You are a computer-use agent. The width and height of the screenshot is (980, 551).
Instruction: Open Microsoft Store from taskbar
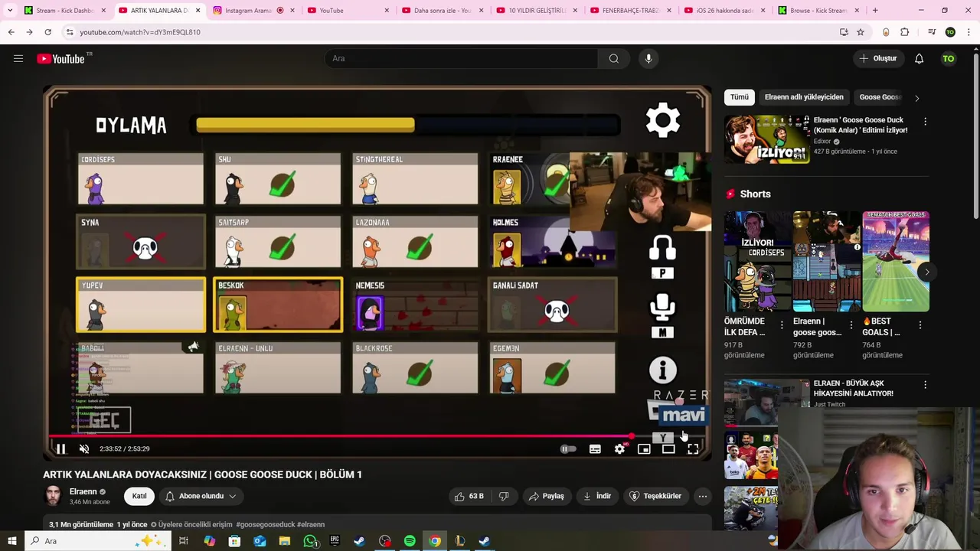(x=234, y=541)
